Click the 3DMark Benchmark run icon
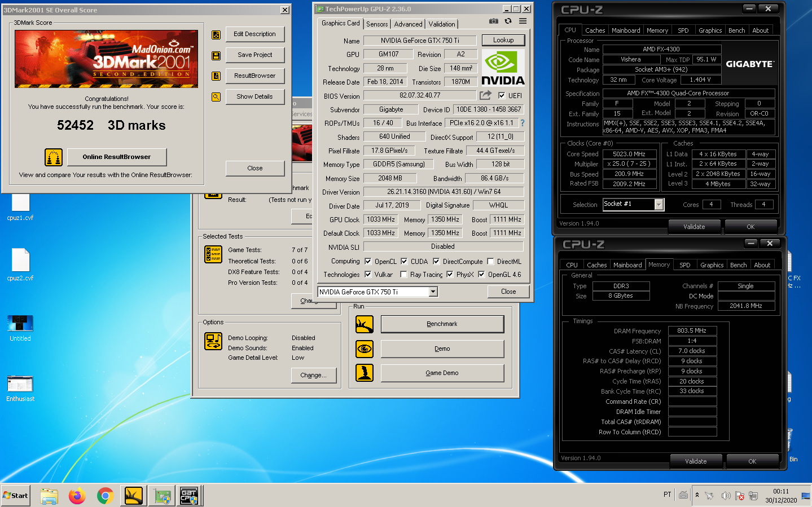812x507 pixels. [365, 324]
